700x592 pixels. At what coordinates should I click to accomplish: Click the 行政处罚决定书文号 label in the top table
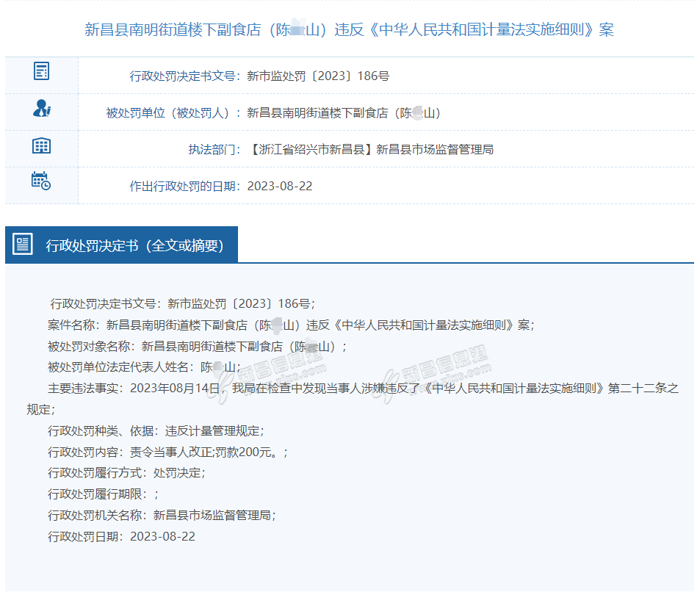(x=184, y=76)
